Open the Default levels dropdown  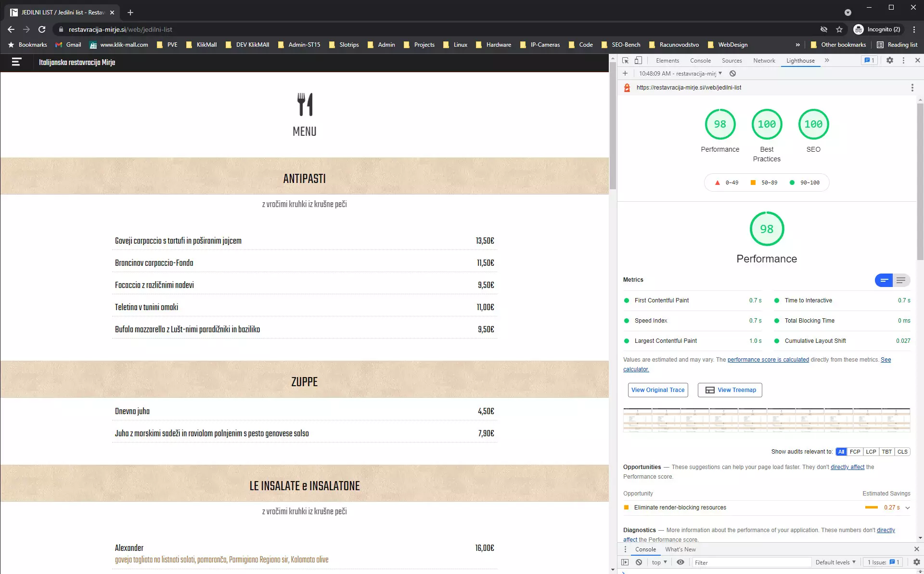click(x=835, y=562)
